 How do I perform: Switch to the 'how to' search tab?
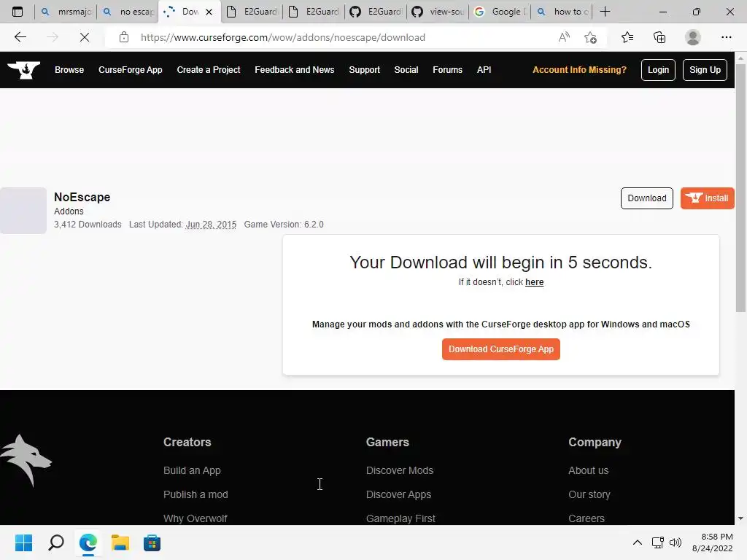pos(561,12)
